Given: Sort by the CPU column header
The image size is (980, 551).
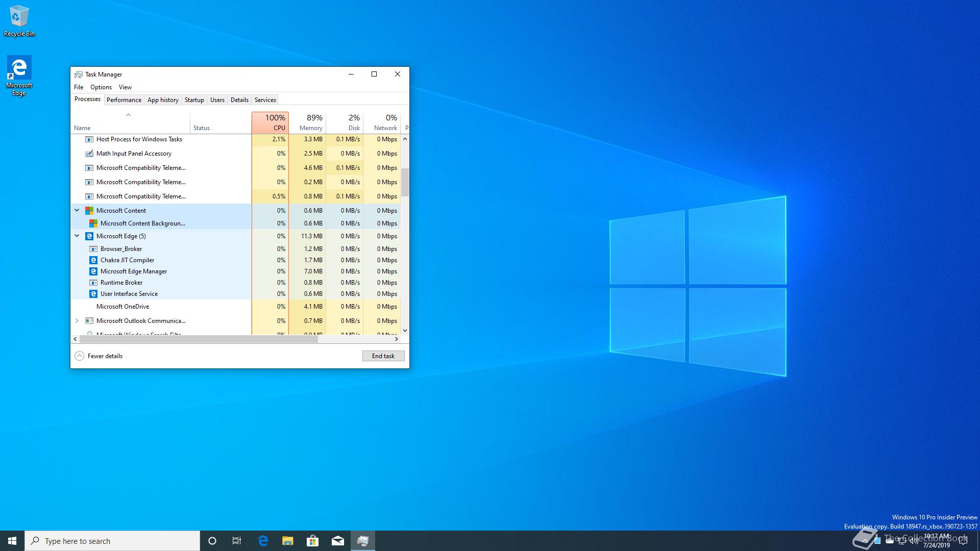Looking at the screenshot, I should (270, 122).
